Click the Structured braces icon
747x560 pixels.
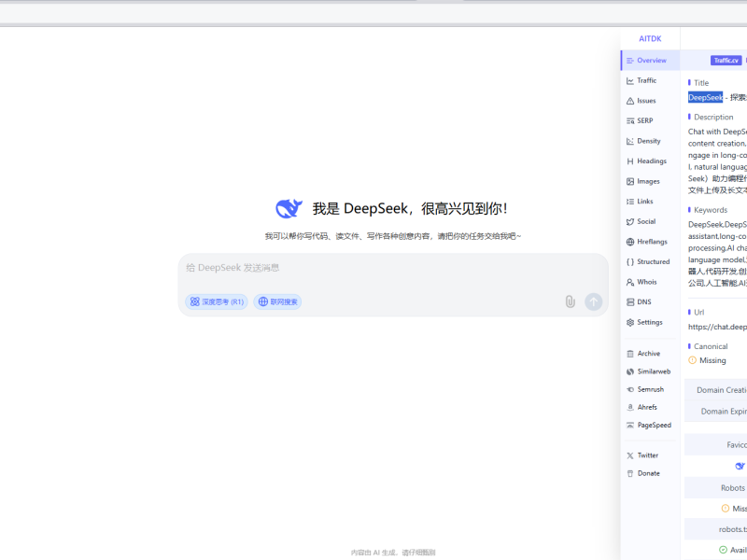click(630, 262)
